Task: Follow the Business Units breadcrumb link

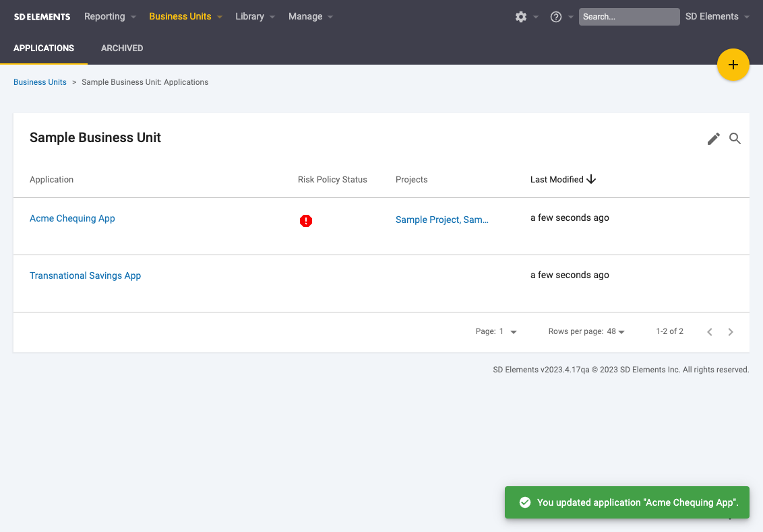Action: click(40, 82)
